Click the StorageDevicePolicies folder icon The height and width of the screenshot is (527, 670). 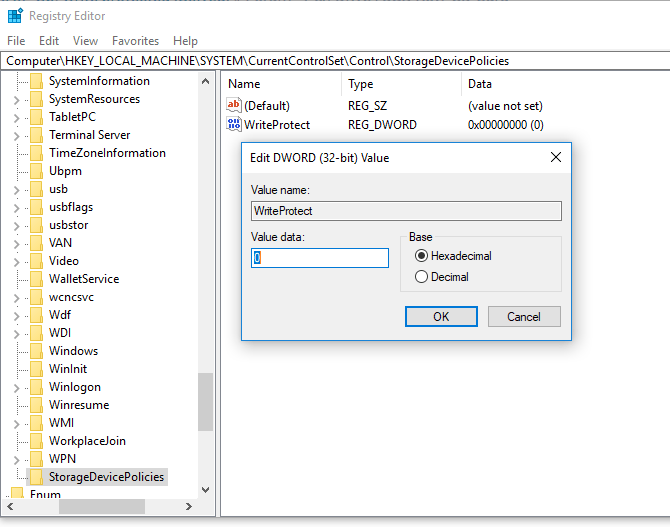click(37, 477)
